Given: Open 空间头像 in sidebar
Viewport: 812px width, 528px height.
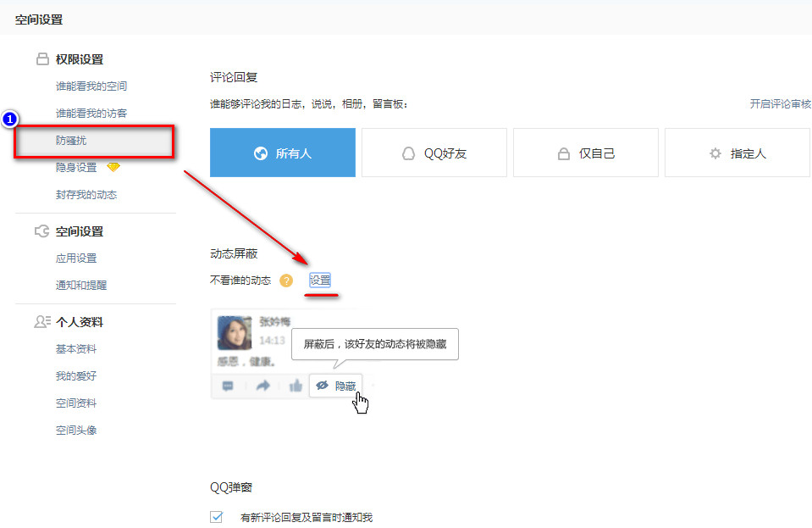Looking at the screenshot, I should [x=76, y=430].
